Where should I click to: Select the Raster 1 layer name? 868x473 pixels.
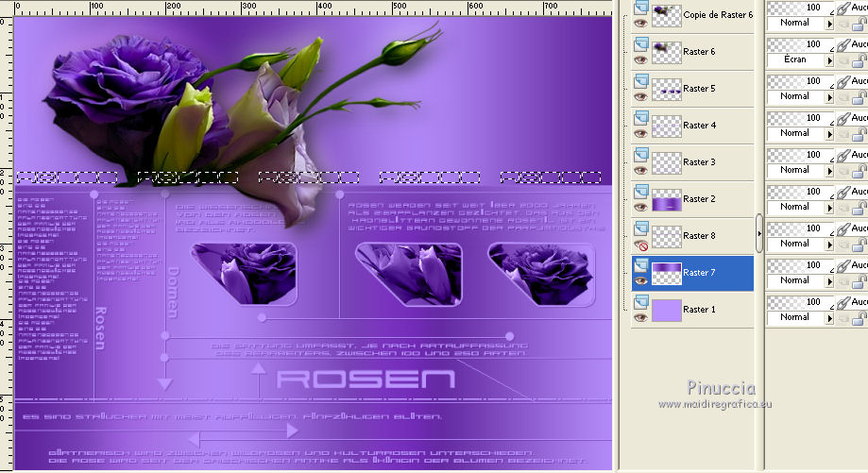(x=699, y=310)
